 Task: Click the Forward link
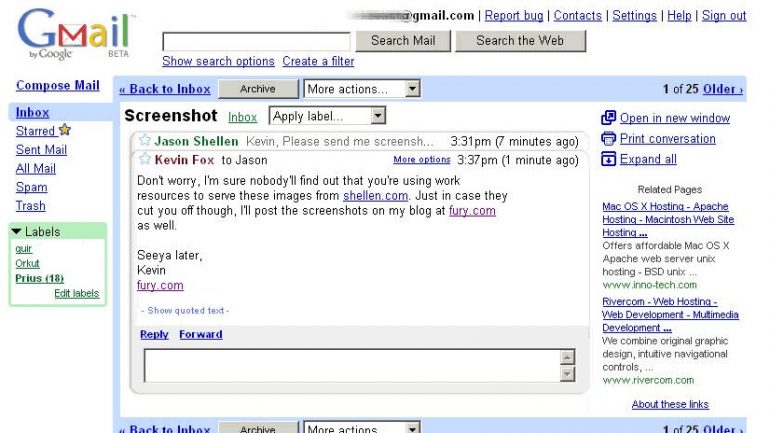(201, 334)
